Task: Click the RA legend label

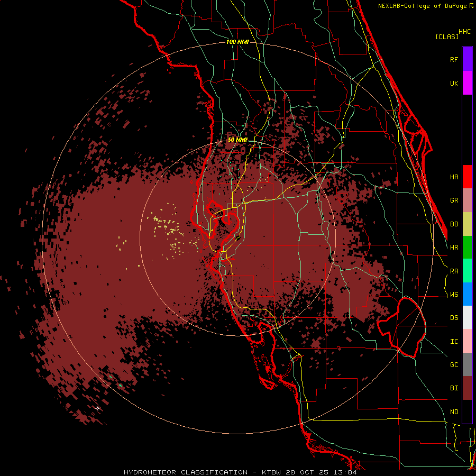Action: [454, 271]
